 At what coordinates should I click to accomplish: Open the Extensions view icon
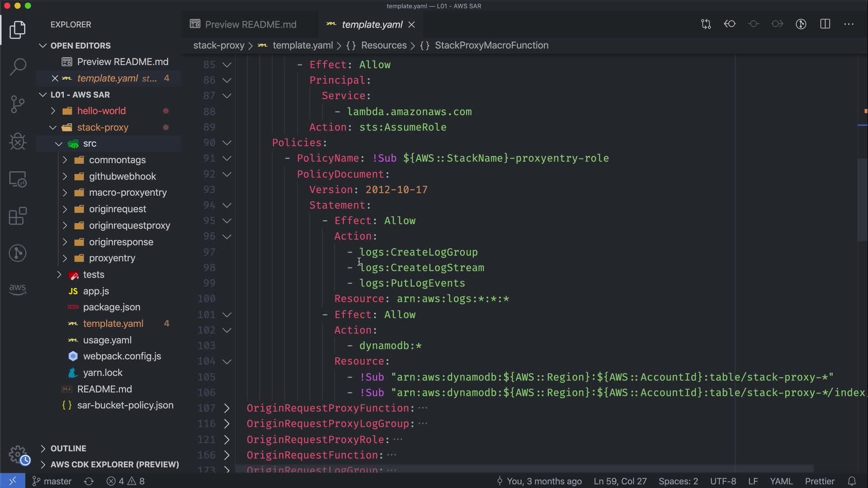point(18,216)
